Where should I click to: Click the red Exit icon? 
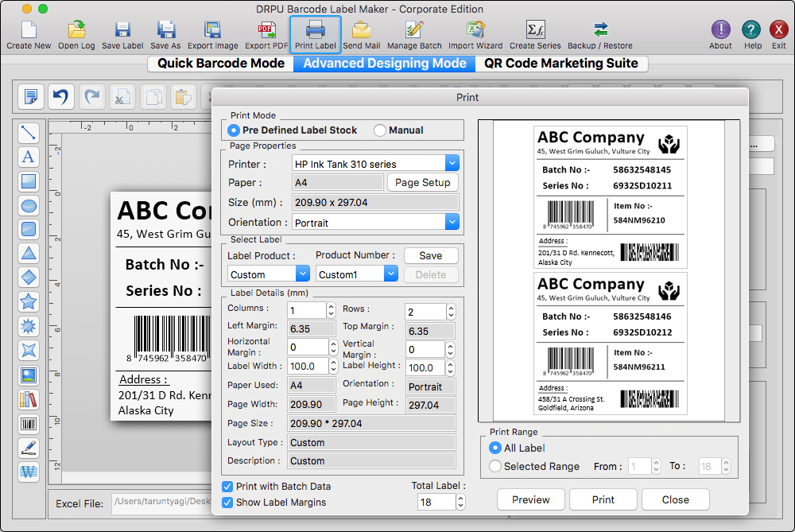779,34
